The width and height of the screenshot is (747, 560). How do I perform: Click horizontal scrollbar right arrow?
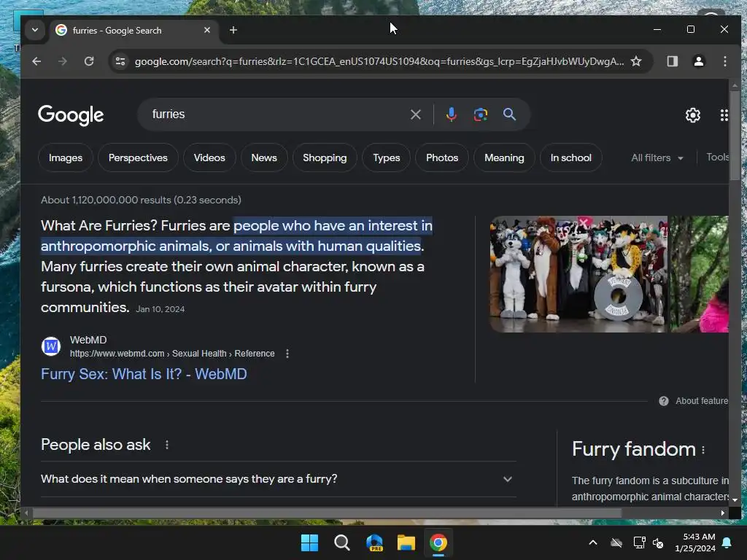(723, 513)
